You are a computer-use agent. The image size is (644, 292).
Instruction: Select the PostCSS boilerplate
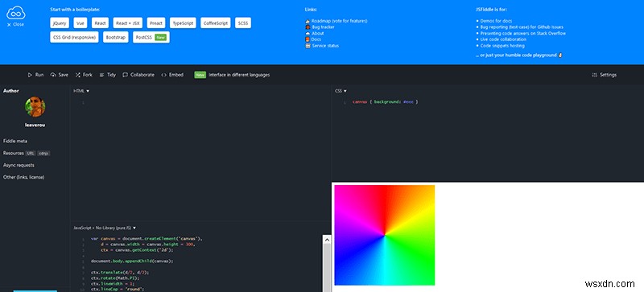[x=151, y=37]
